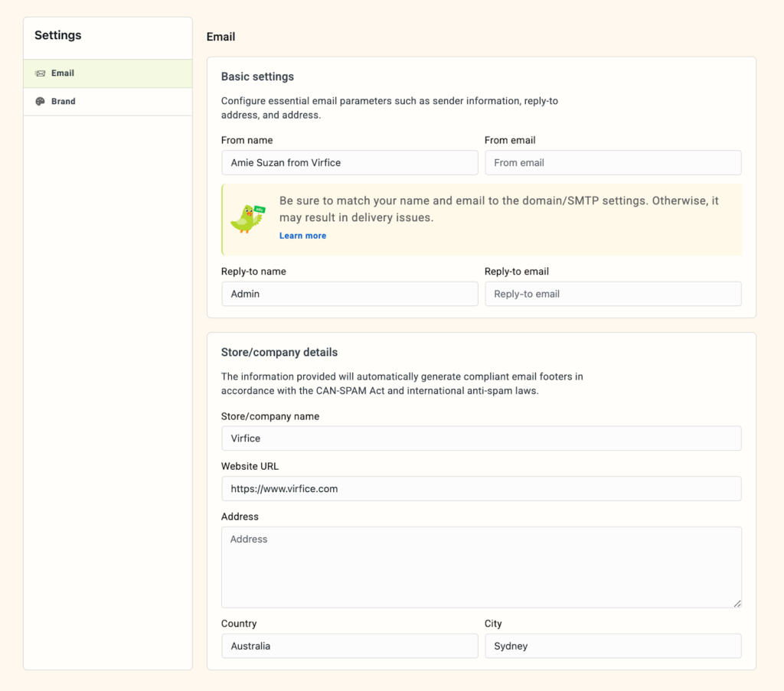Click the 'Be sure to match your name' notice text
784x691 pixels.
coord(498,209)
